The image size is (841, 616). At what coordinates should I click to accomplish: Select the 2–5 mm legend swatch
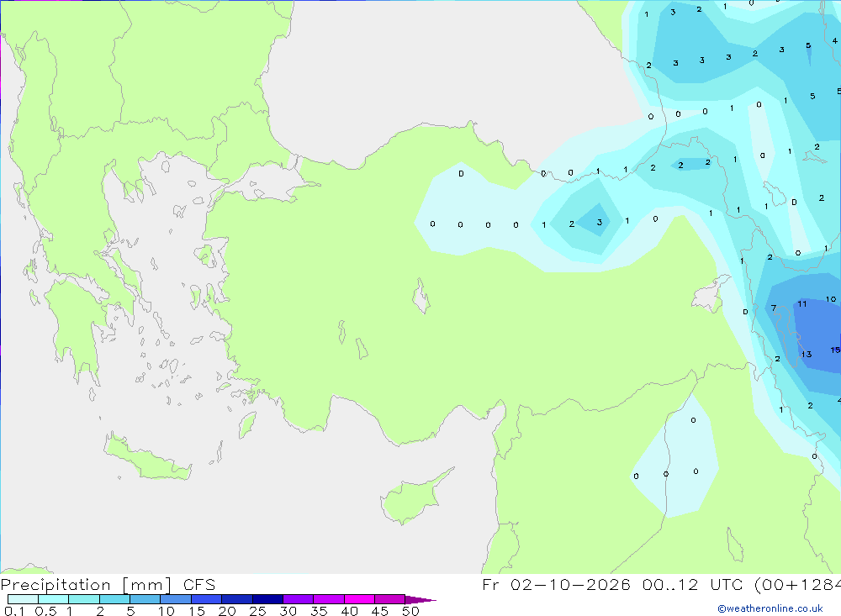[x=114, y=599]
